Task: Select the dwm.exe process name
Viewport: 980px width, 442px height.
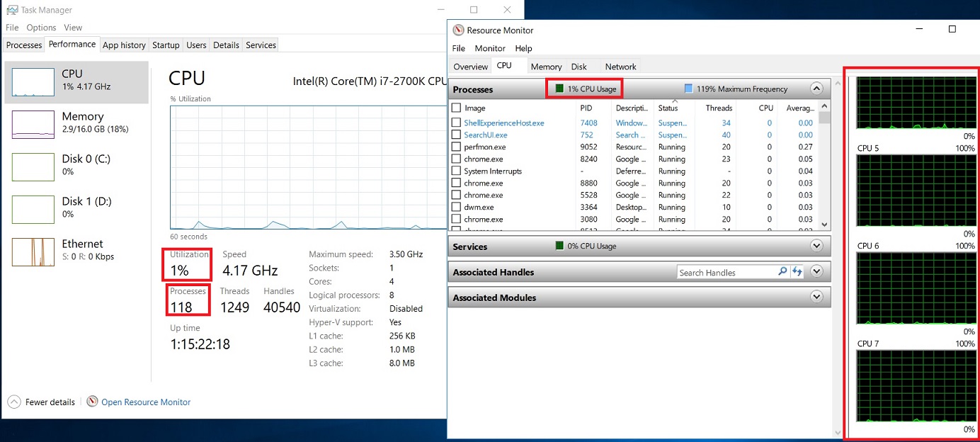Action: point(479,208)
